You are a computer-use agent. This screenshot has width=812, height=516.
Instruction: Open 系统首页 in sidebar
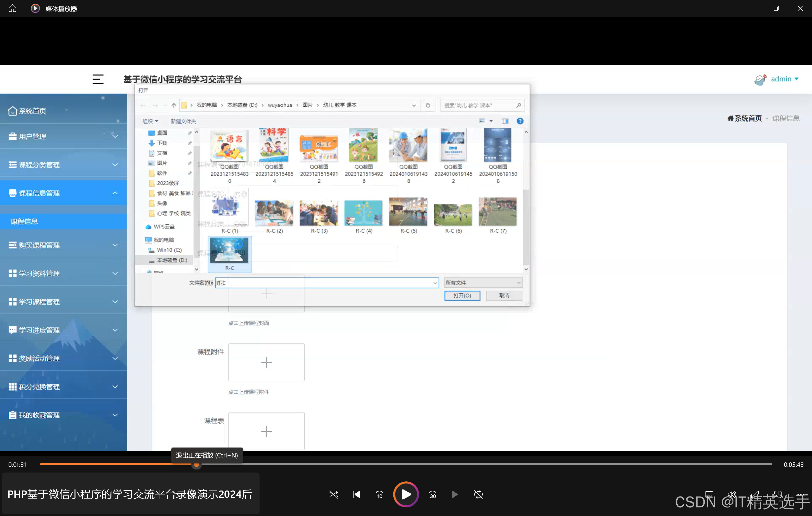[32, 111]
